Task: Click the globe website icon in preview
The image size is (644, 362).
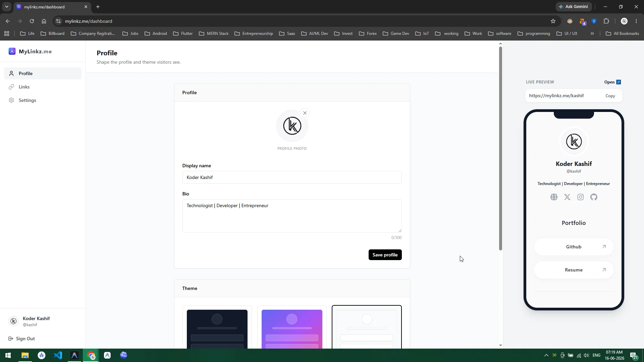Action: point(554,197)
